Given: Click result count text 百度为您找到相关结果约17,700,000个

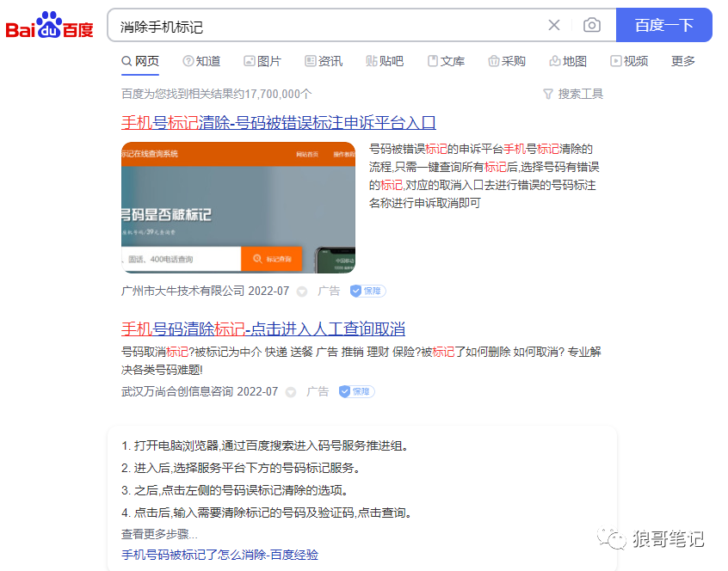Looking at the screenshot, I should pos(216,94).
